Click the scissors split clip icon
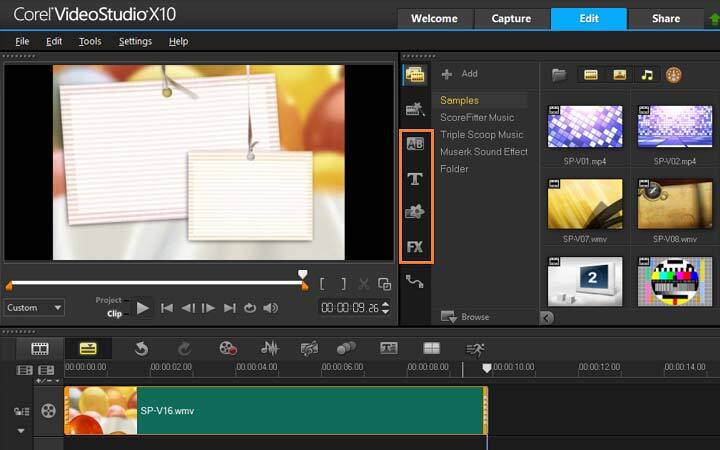Viewport: 720px width, 450px height. [364, 284]
